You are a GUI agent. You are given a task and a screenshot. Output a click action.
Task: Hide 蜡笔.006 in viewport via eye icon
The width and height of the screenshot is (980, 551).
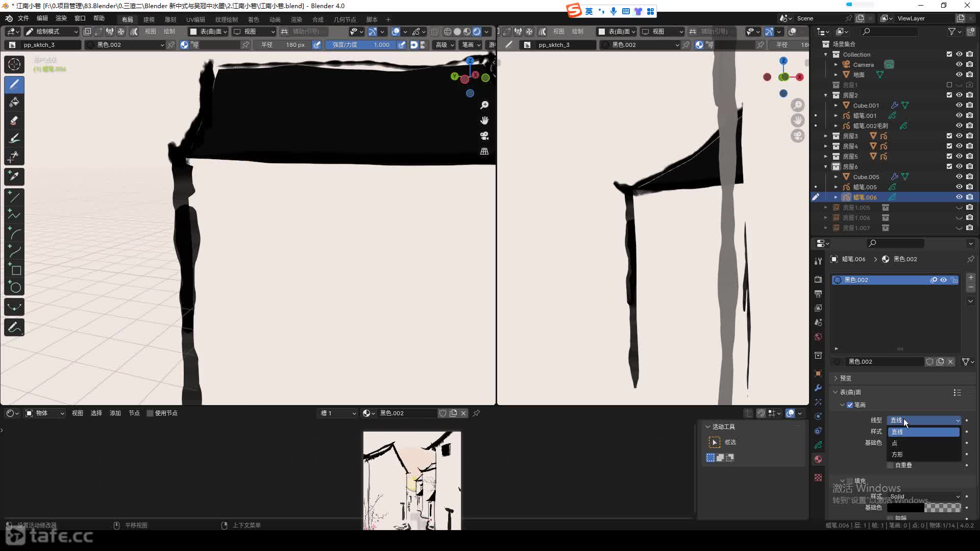(959, 197)
